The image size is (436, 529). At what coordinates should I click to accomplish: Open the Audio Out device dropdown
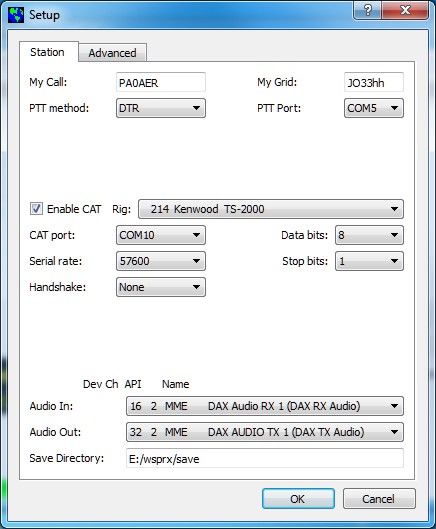(265, 432)
